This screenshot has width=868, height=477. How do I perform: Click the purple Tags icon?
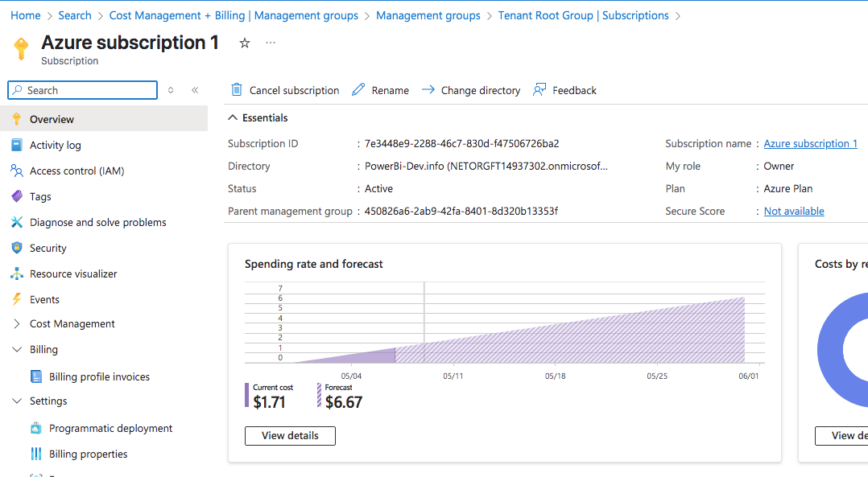pos(17,196)
